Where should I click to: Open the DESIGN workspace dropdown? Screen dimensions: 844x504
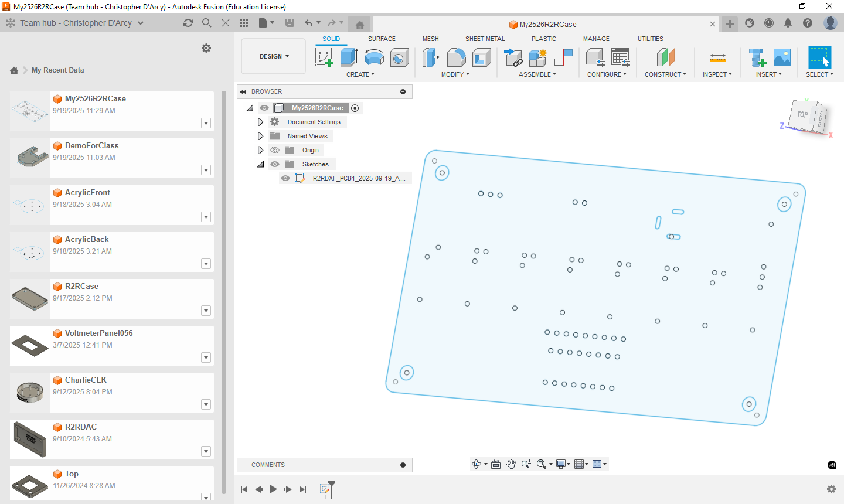[274, 56]
